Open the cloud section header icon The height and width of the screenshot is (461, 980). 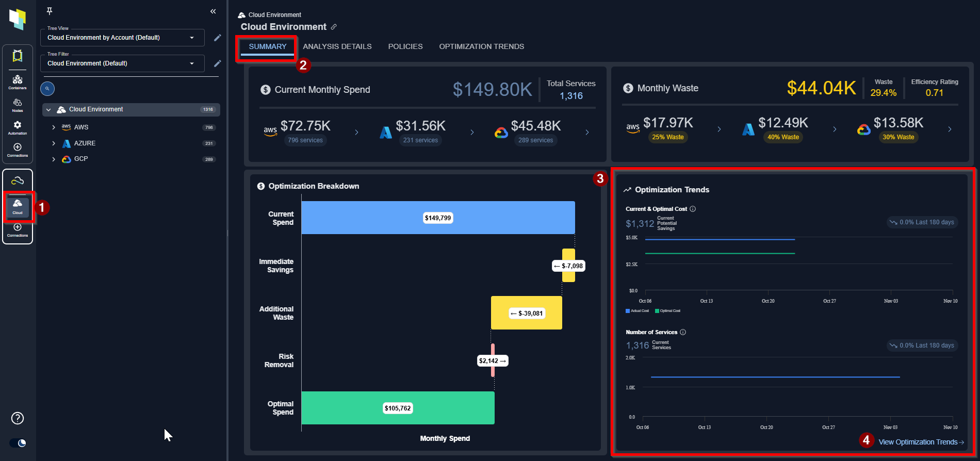pos(18,180)
